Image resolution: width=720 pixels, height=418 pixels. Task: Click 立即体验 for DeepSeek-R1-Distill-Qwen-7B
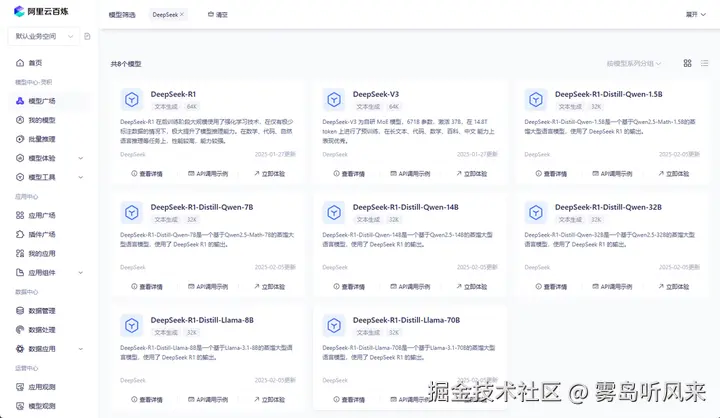coord(270,287)
